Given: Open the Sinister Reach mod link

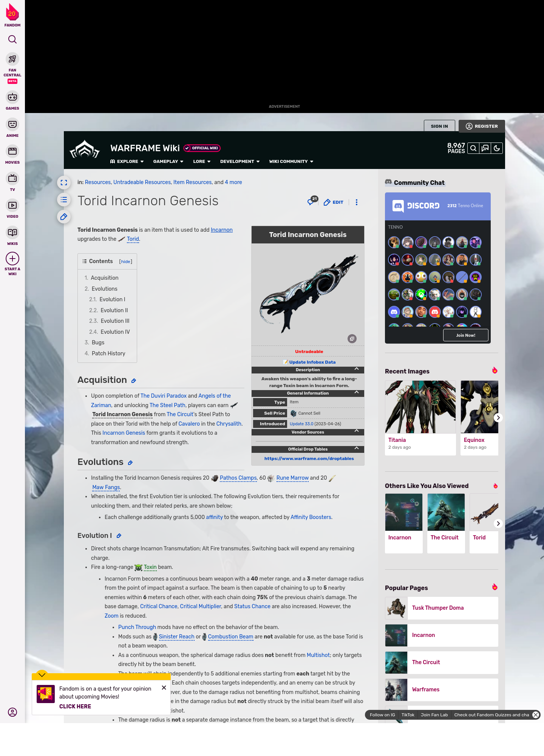Looking at the screenshot, I should click(x=176, y=637).
